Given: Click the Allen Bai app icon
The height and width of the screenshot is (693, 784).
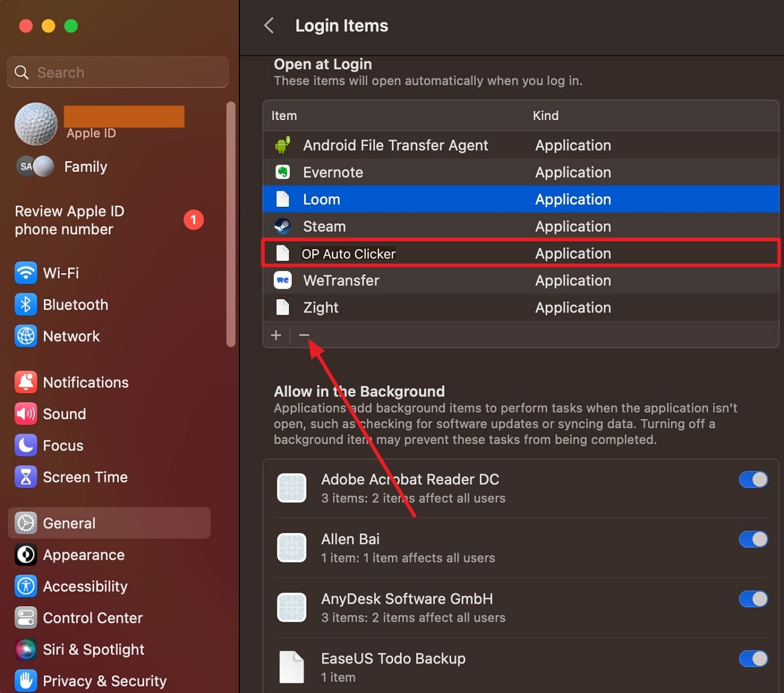Looking at the screenshot, I should (292, 548).
